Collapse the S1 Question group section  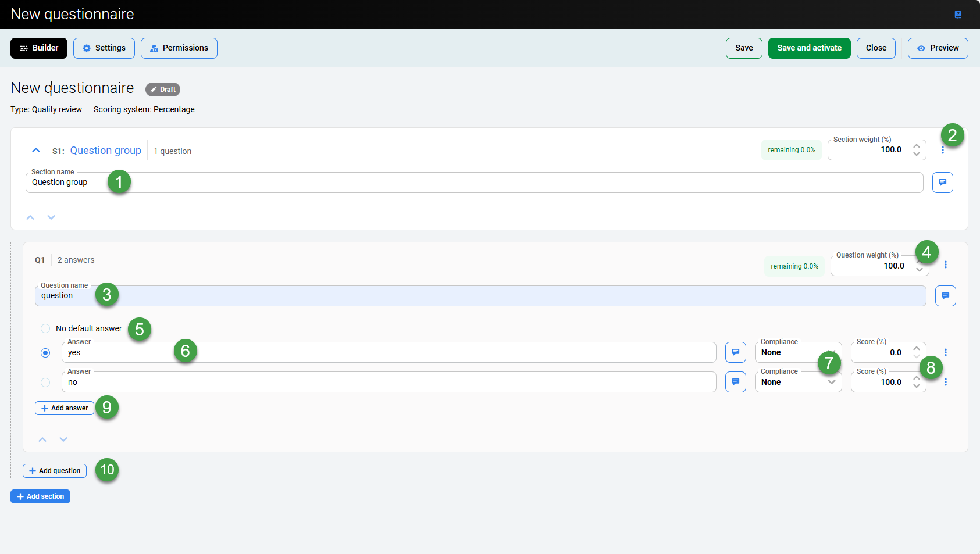(36, 151)
